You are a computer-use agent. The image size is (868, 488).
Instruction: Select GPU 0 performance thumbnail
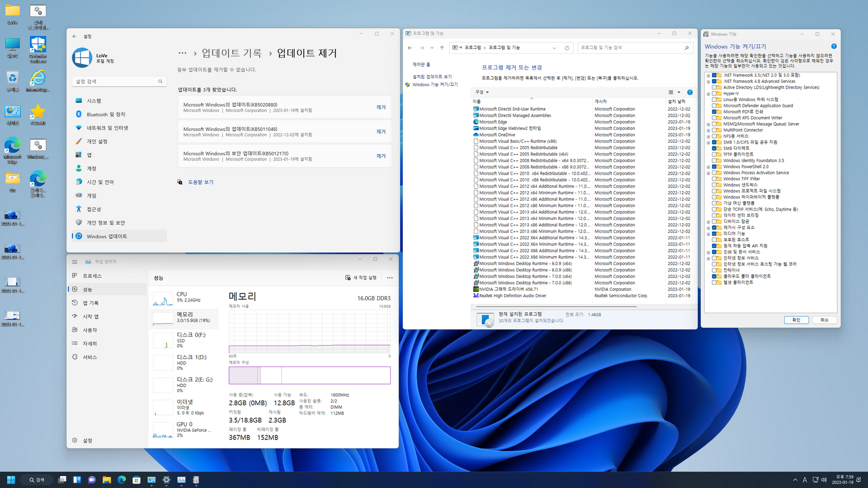point(163,430)
